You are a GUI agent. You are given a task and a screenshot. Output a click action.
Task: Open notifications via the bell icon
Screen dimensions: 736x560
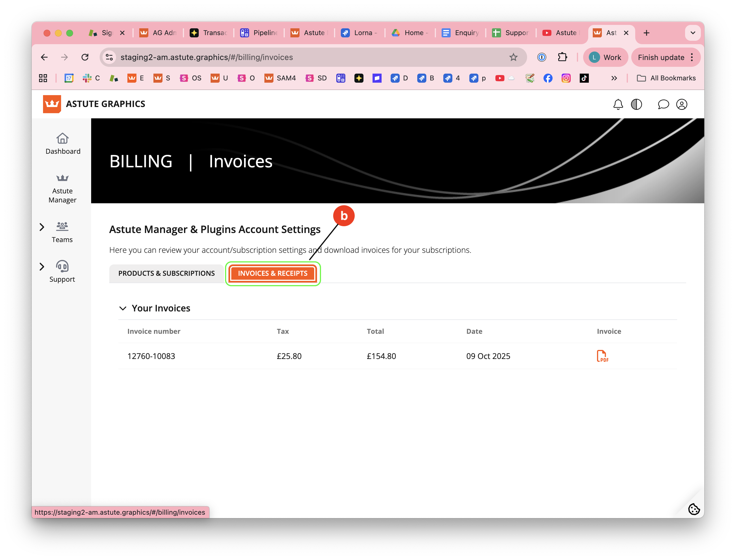coord(618,104)
